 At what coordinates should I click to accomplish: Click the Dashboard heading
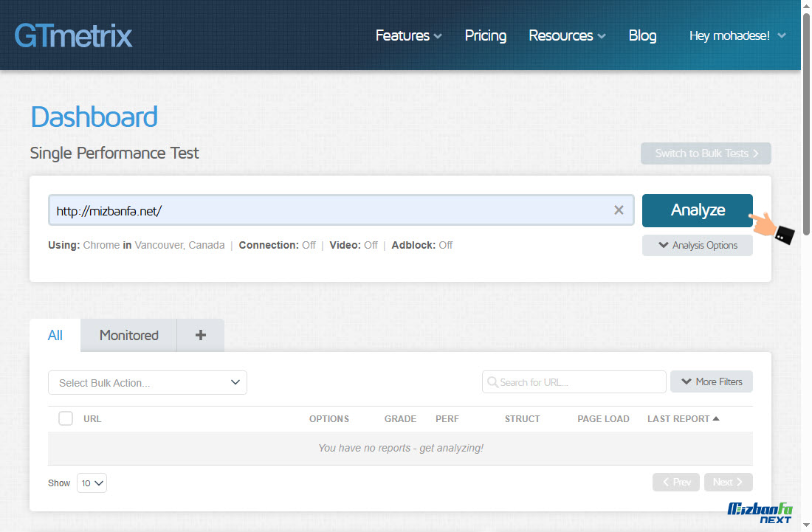pos(94,117)
